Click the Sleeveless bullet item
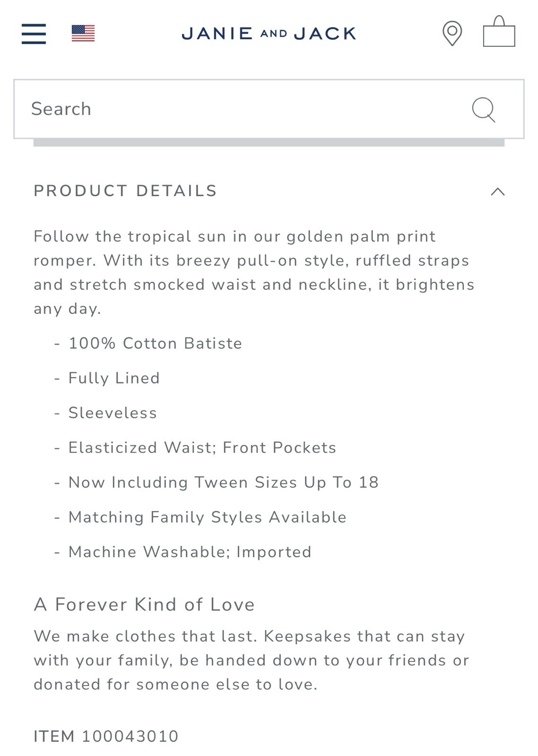The width and height of the screenshot is (538, 756). coord(113,413)
